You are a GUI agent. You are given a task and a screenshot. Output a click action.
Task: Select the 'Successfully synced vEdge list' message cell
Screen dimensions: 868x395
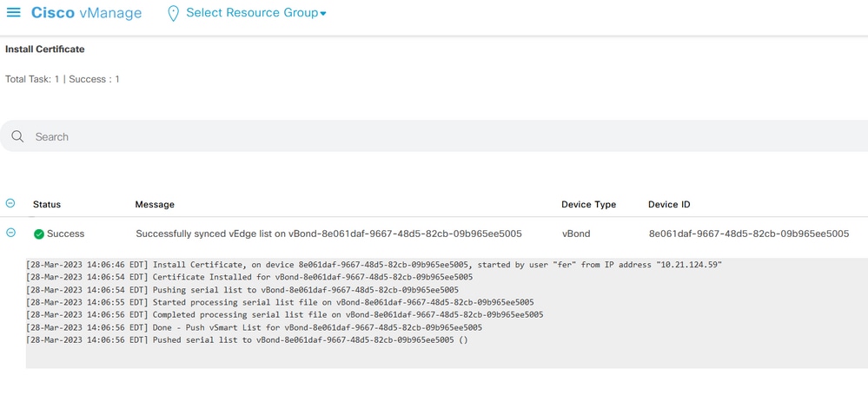point(328,234)
